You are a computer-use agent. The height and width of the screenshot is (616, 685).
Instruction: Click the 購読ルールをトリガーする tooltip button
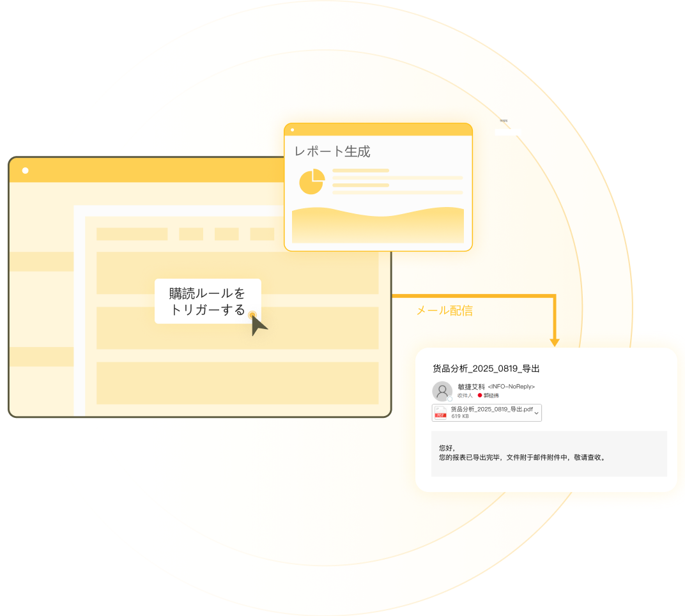pos(208,301)
